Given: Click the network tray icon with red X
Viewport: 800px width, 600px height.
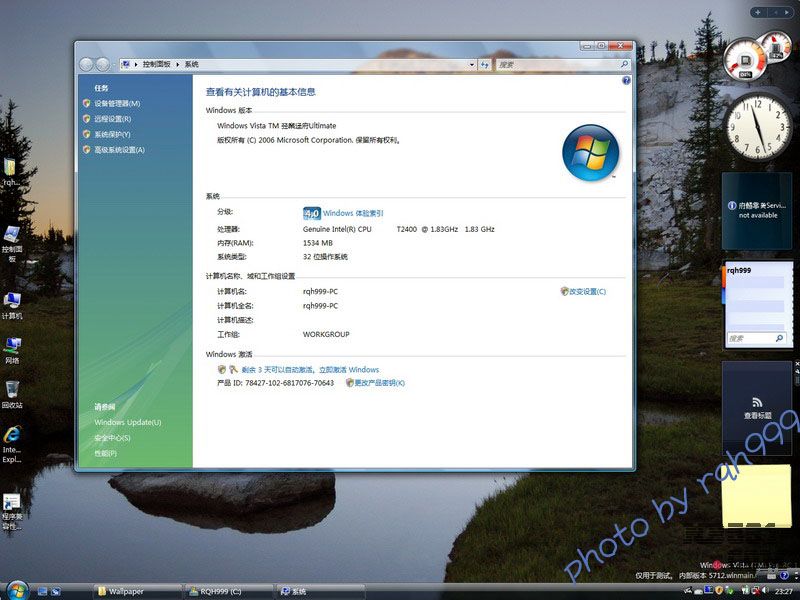Looking at the screenshot, I should coord(756,591).
